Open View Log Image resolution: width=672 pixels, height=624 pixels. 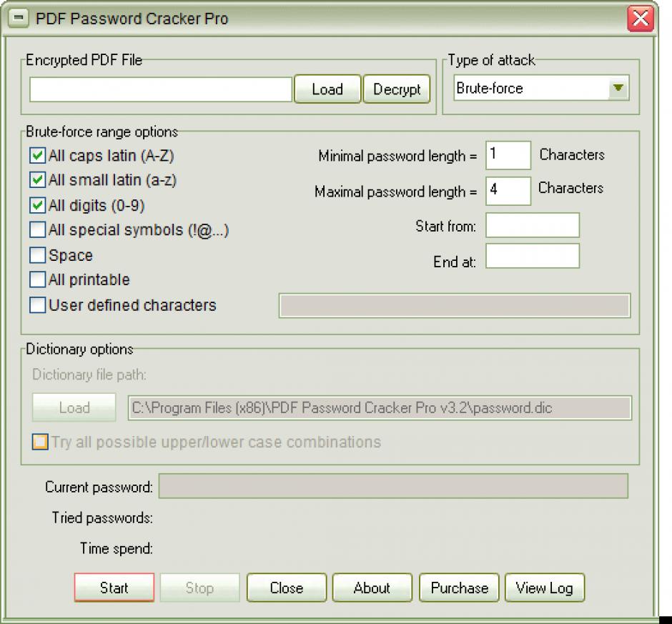(545, 588)
